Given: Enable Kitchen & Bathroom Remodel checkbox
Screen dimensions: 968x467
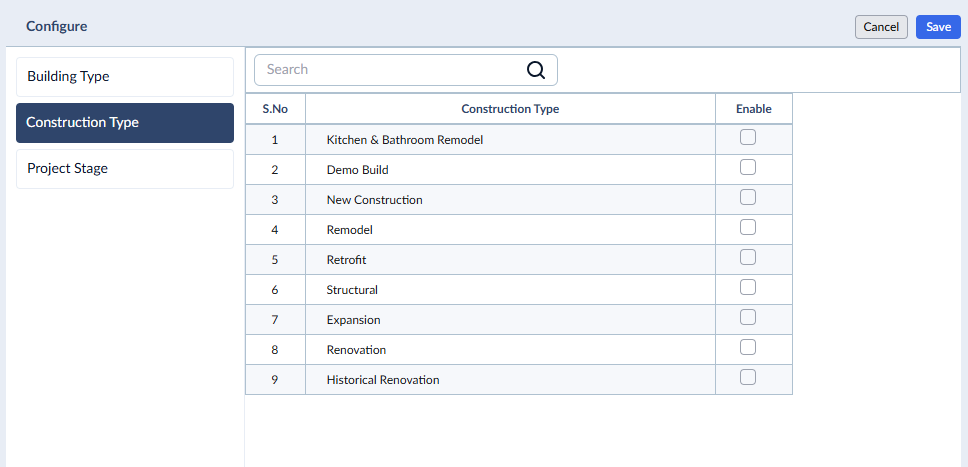Looking at the screenshot, I should [748, 137].
